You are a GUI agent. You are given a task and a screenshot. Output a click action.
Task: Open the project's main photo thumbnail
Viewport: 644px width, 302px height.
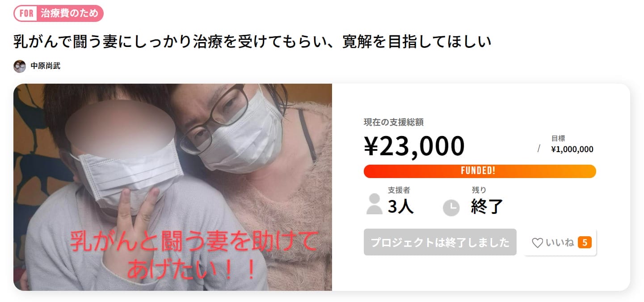[173, 187]
